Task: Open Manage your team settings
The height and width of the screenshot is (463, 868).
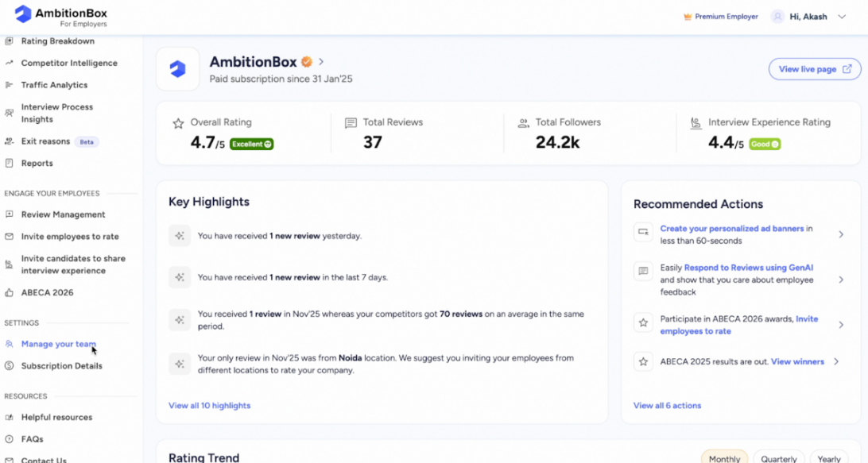Action: click(58, 344)
